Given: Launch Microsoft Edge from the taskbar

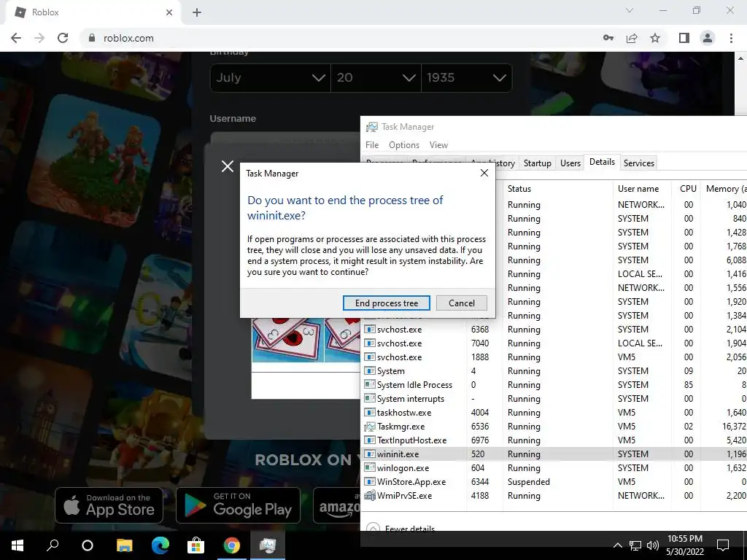Looking at the screenshot, I should coord(160,545).
